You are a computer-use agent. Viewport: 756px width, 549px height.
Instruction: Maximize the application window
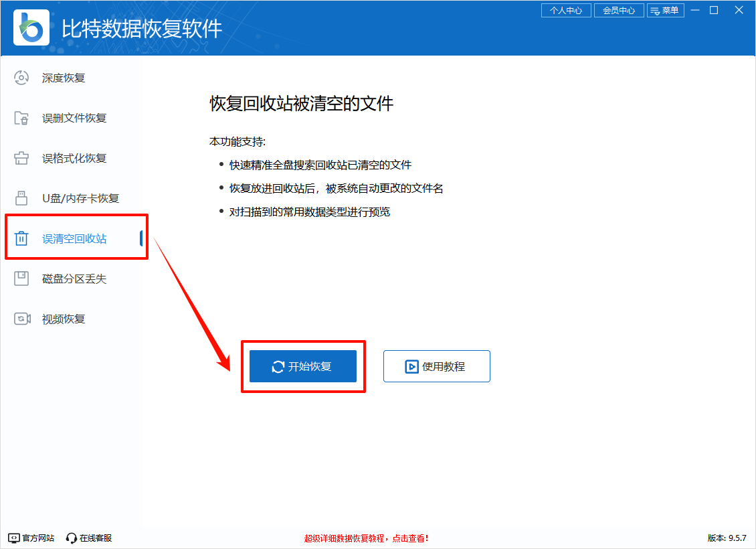[x=714, y=10]
